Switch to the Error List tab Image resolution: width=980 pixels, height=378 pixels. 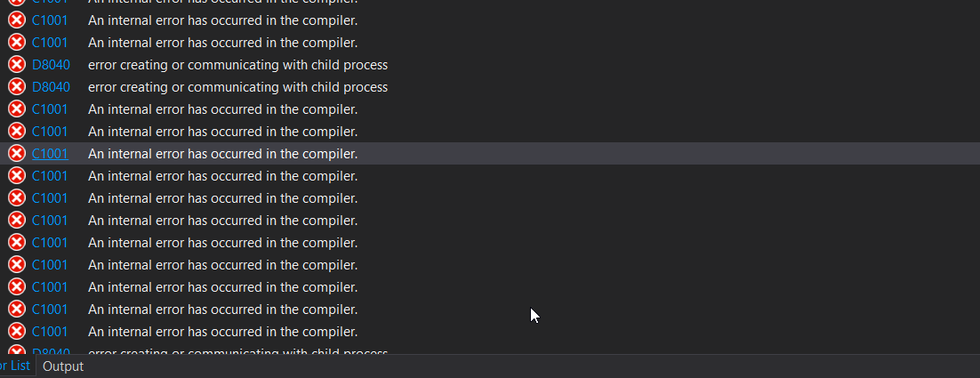coord(14,366)
